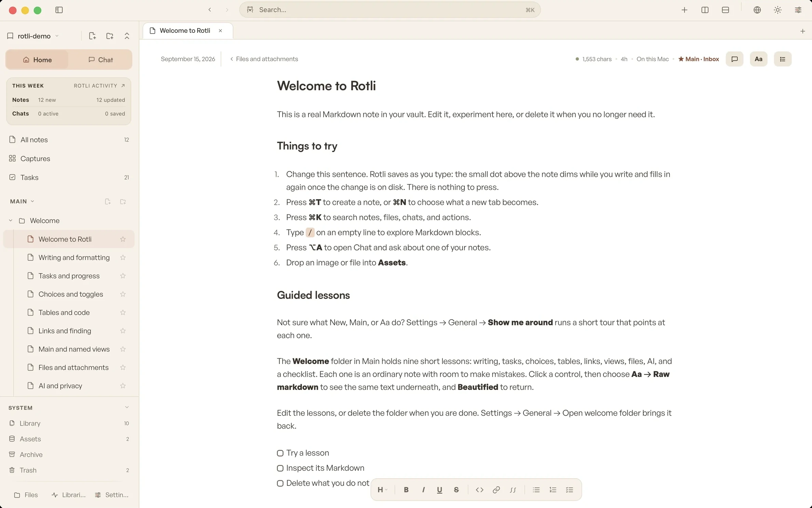Star the Links and finding note
The width and height of the screenshot is (812, 508).
[x=123, y=331]
